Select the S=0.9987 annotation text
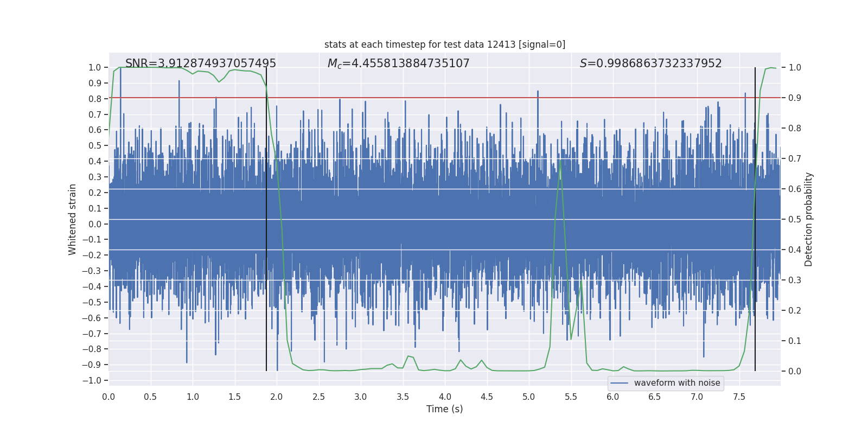This screenshot has height=434, width=868. click(x=650, y=63)
